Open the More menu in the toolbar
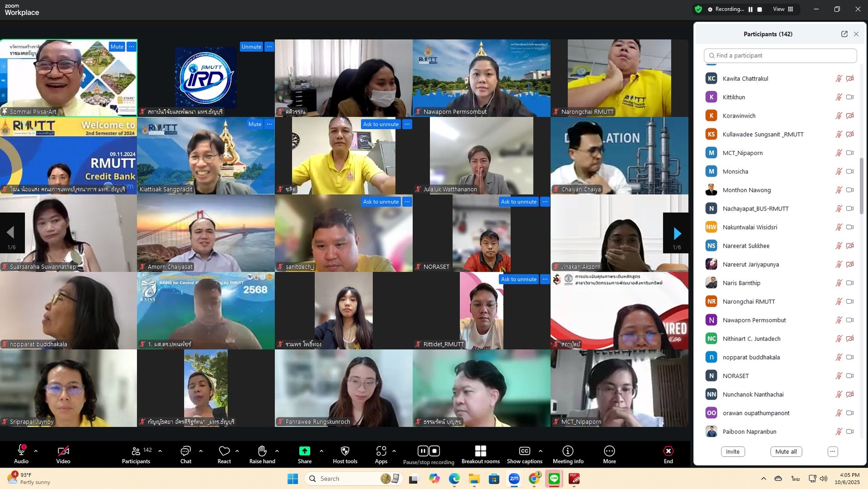The image size is (868, 489). pos(609,451)
